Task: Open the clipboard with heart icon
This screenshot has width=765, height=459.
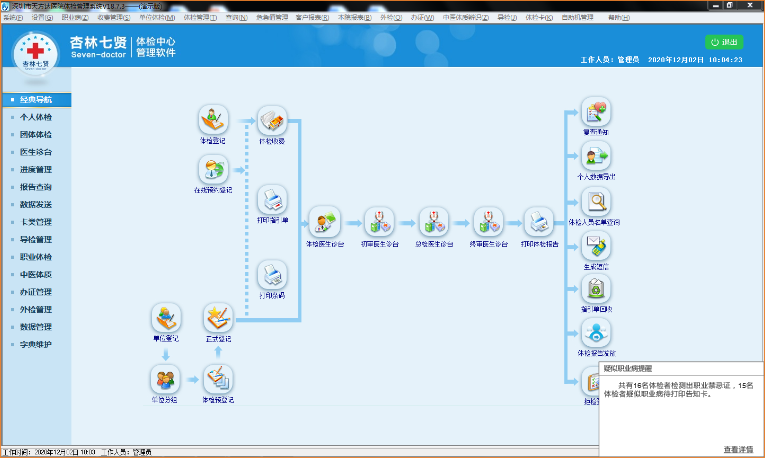Action: click(596, 112)
